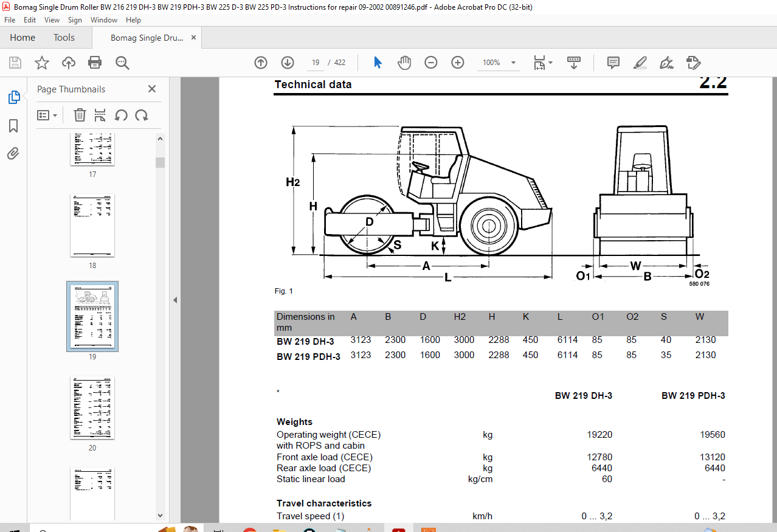Select page 17 thumbnail
Image resolution: width=777 pixels, height=532 pixels.
click(x=92, y=148)
